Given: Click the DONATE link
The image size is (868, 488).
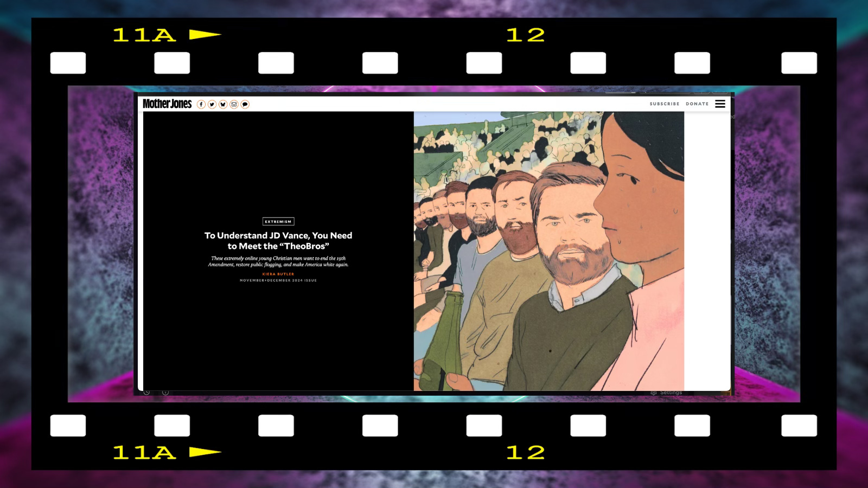Looking at the screenshot, I should pyautogui.click(x=697, y=104).
